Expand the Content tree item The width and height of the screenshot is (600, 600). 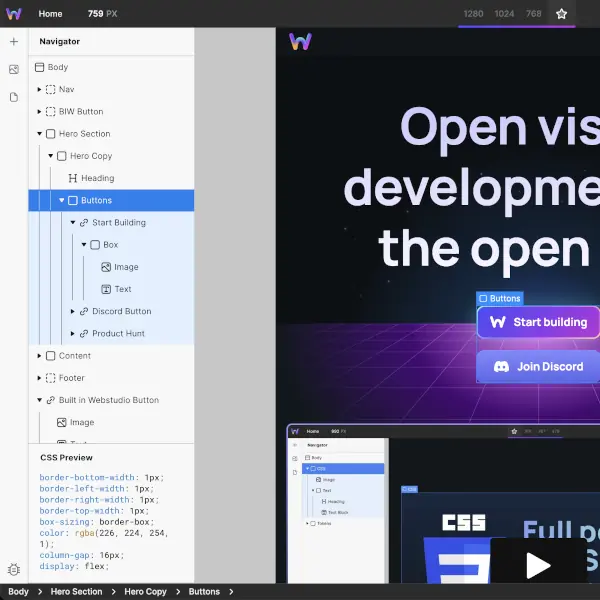point(39,356)
